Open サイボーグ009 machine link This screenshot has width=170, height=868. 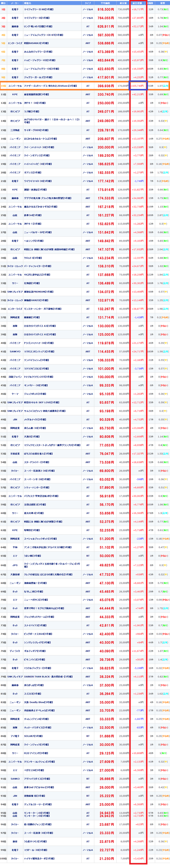pos(36,130)
